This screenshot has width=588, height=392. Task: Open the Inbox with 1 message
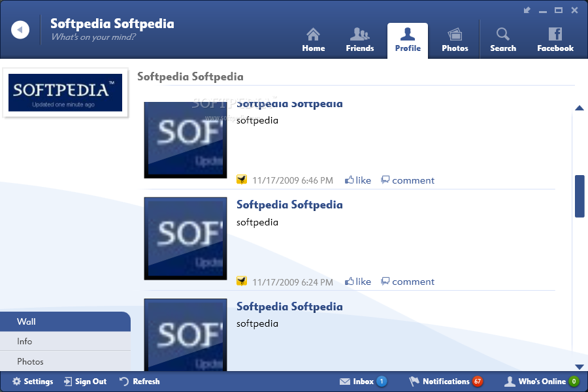coord(363,382)
